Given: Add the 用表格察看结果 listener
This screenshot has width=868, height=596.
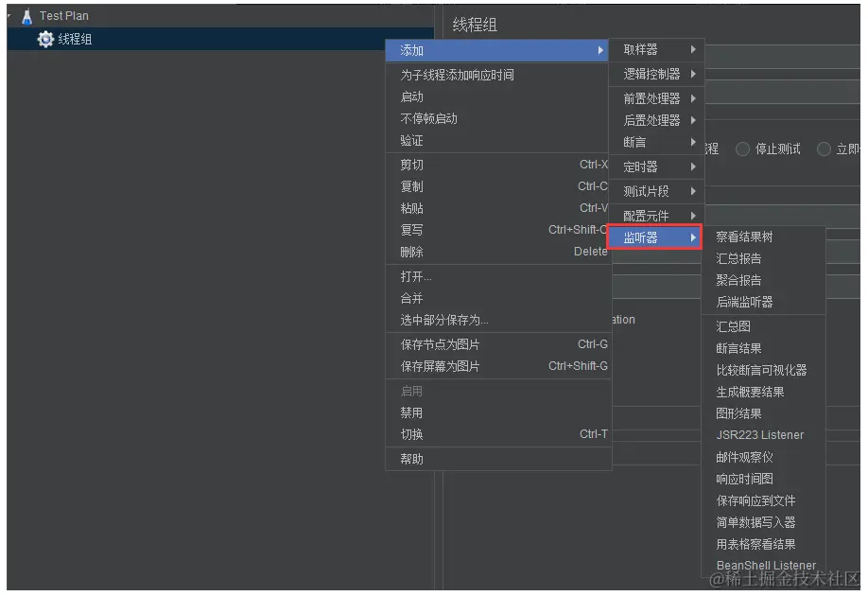Looking at the screenshot, I should click(x=764, y=545).
